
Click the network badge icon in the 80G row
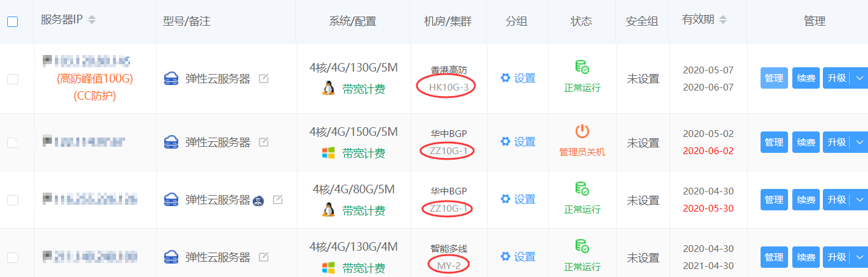pos(258,200)
